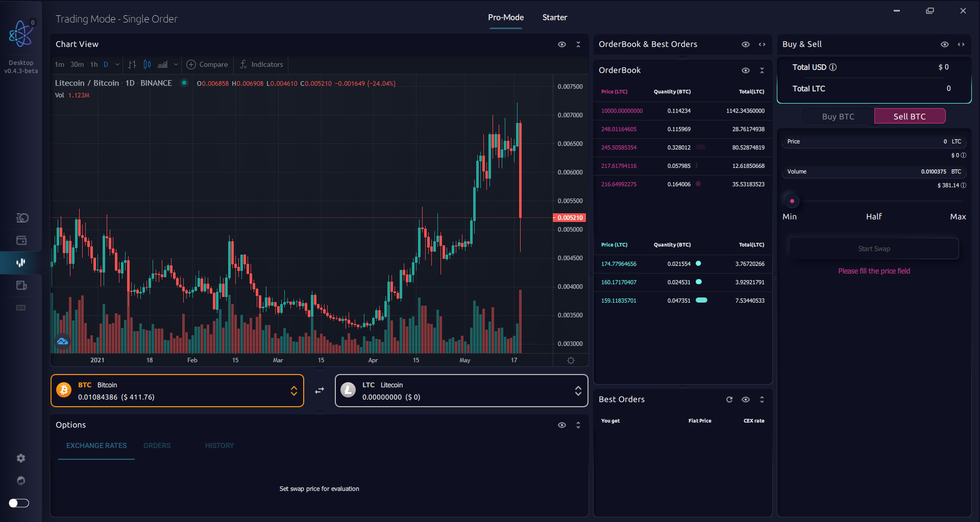Viewport: 980px width, 522px height.
Task: Toggle Best Orders visibility eye
Action: [x=746, y=400]
